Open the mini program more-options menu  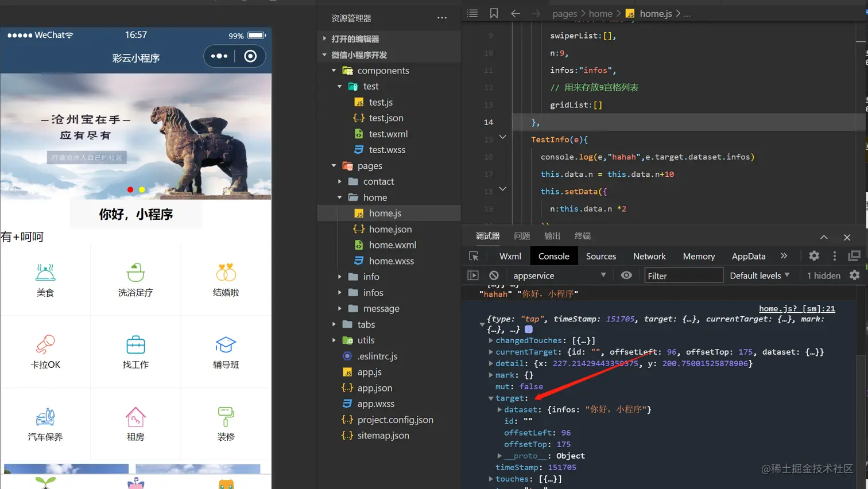[x=219, y=56]
